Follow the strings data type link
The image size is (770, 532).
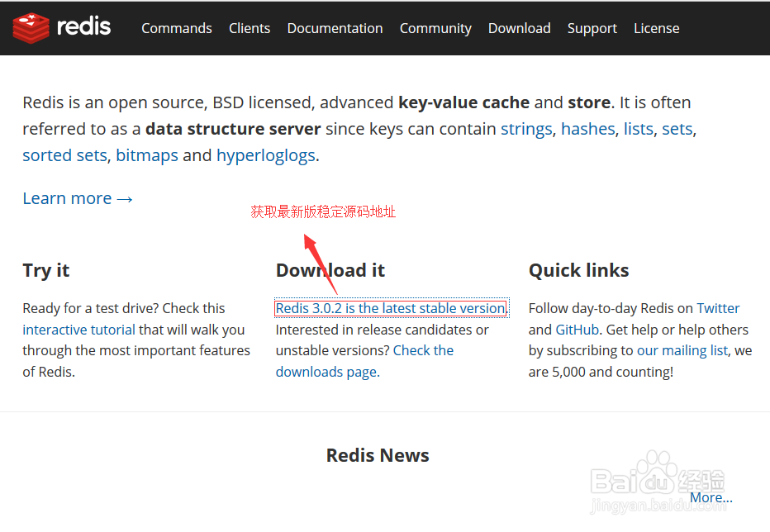tap(526, 129)
